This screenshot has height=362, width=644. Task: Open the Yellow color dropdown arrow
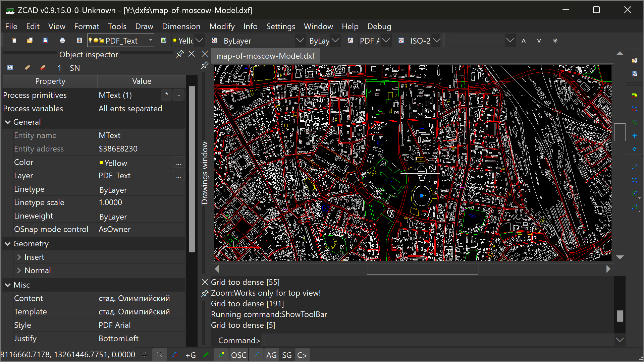199,41
